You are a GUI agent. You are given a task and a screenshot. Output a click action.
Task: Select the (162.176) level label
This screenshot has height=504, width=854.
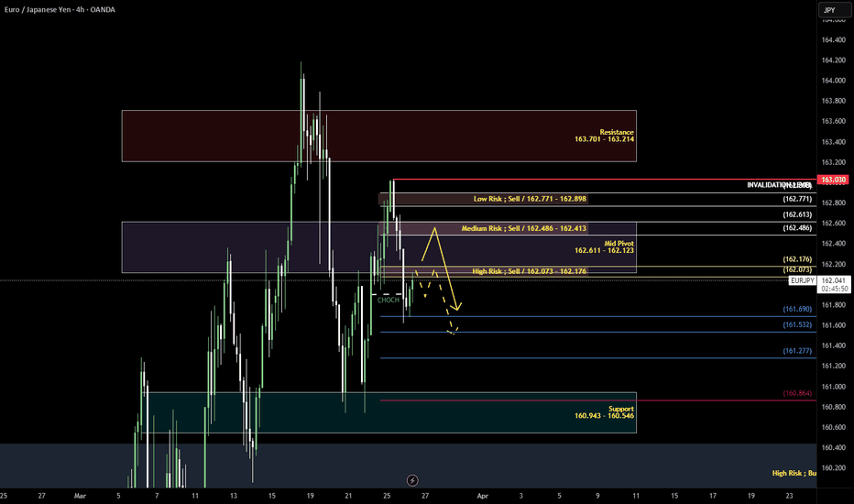(797, 259)
